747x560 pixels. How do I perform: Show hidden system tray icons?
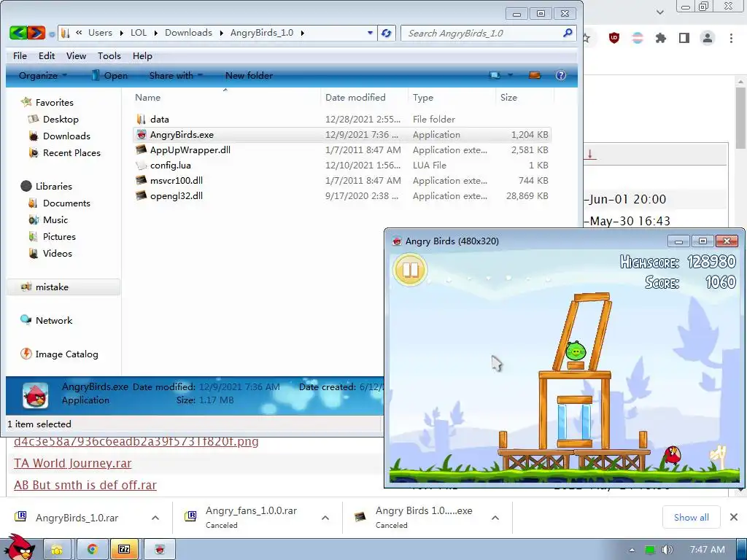pyautogui.click(x=632, y=550)
